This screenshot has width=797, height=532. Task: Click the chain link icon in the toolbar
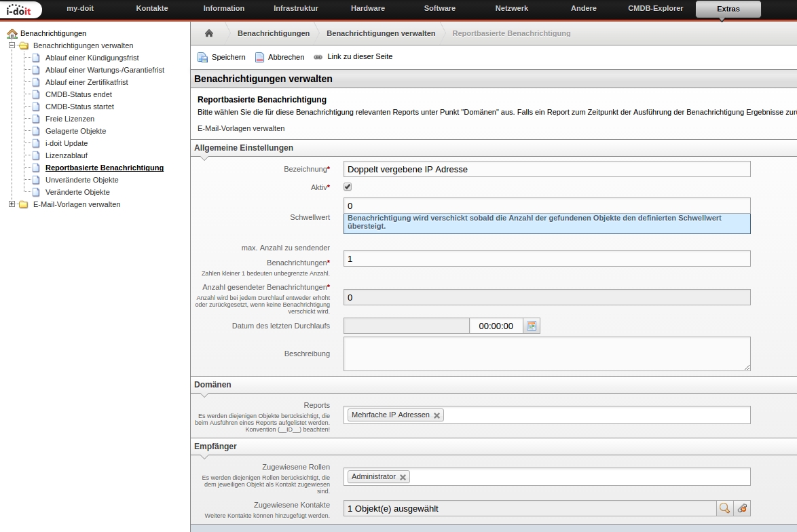coord(318,57)
